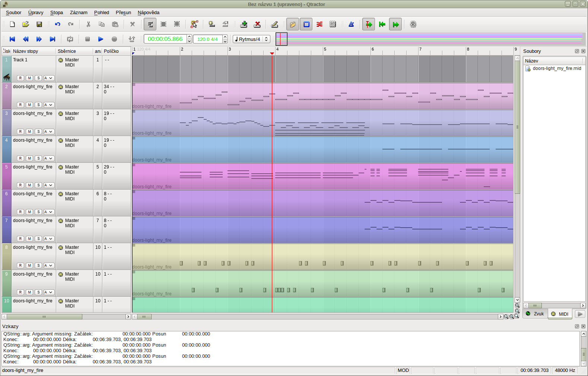Click the record button
Image resolution: width=588 pixels, height=376 pixels.
tap(114, 39)
